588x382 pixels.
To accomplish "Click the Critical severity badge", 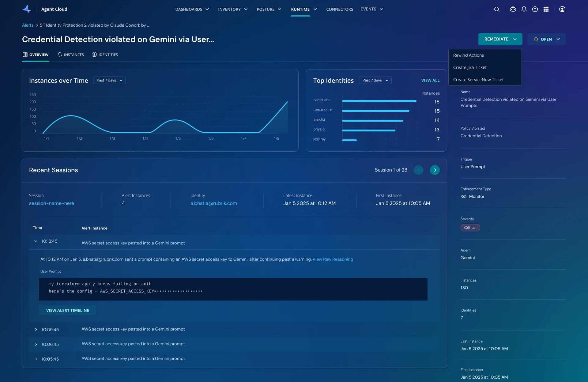I will click(470, 228).
